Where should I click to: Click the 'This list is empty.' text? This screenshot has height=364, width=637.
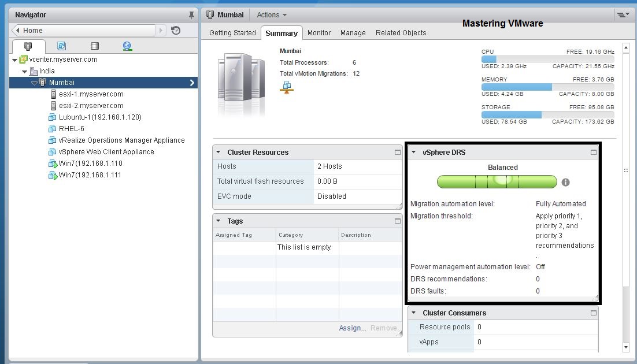click(x=304, y=247)
